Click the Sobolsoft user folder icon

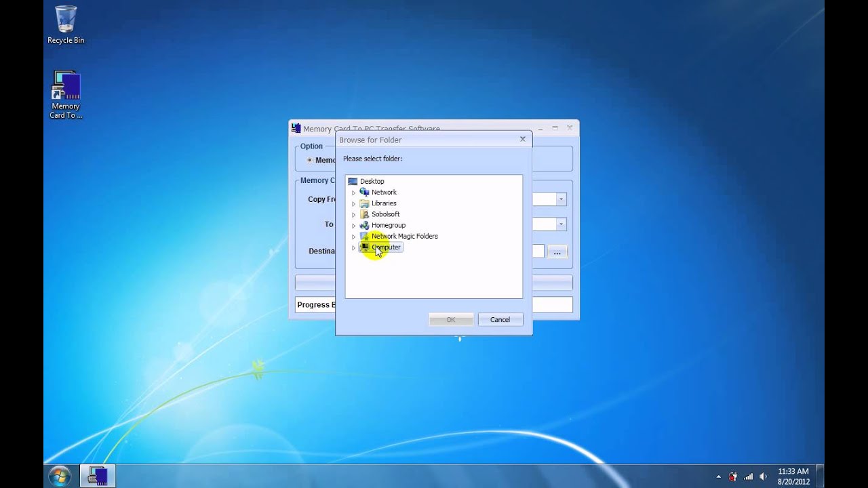click(x=364, y=214)
